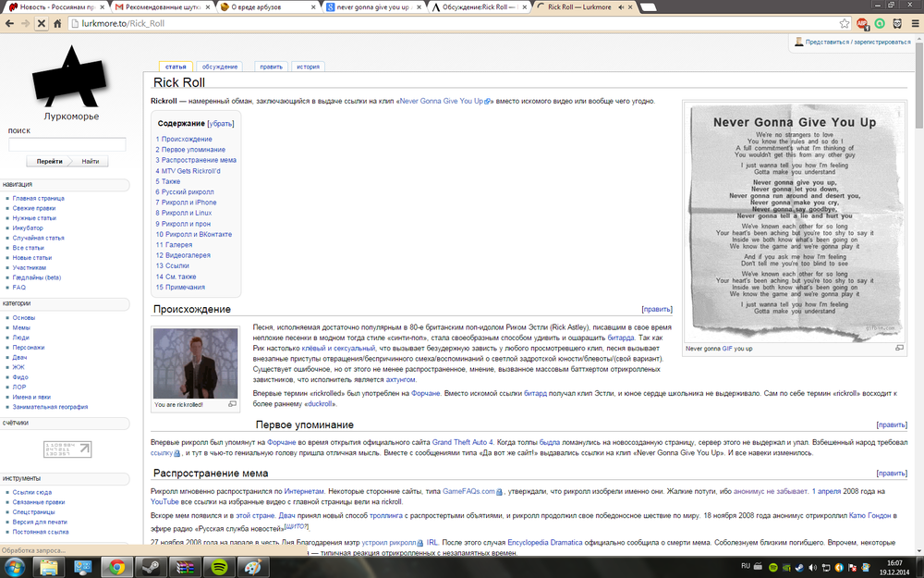Launch WinRAR from the taskbar

click(185, 566)
